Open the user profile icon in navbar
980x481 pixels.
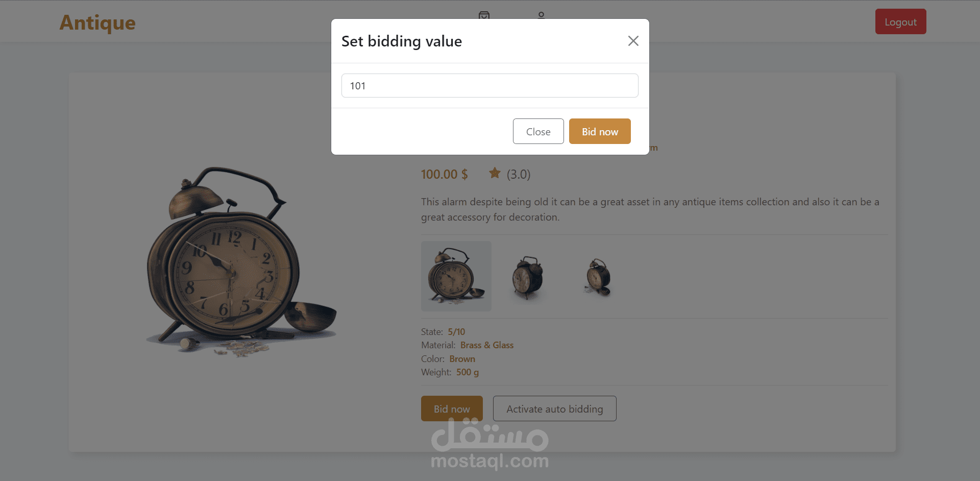[541, 15]
